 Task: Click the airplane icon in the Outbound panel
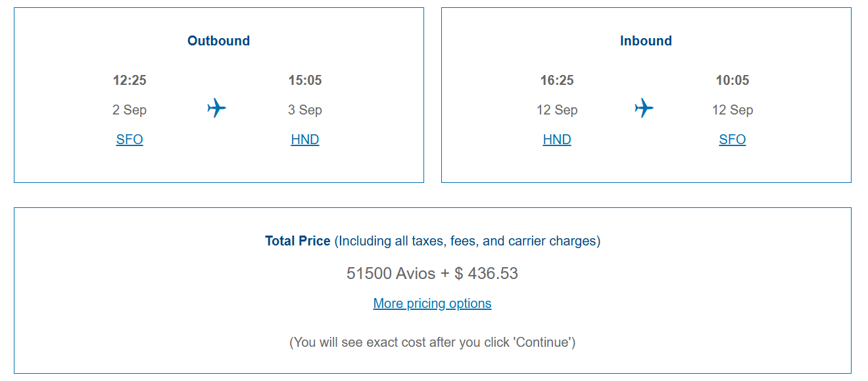coord(216,108)
